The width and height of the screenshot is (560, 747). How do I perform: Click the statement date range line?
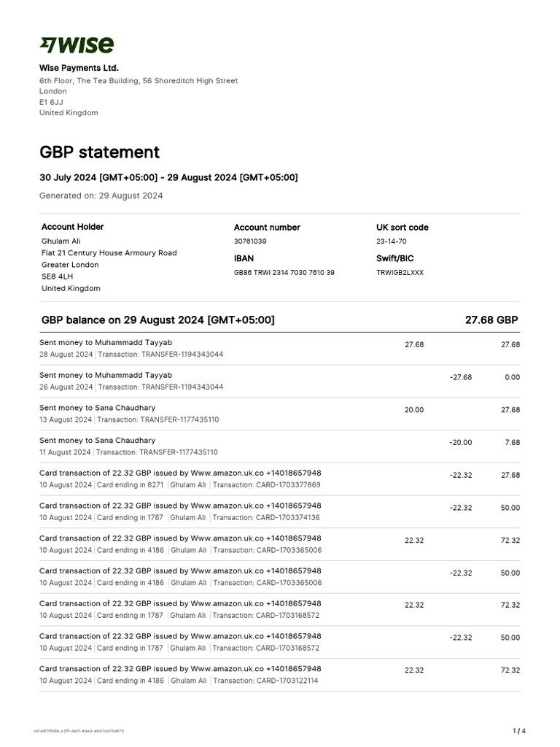[x=168, y=178]
